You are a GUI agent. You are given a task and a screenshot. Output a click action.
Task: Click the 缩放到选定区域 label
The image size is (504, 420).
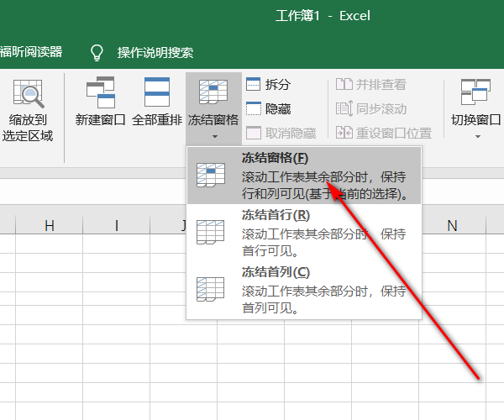[x=28, y=128]
